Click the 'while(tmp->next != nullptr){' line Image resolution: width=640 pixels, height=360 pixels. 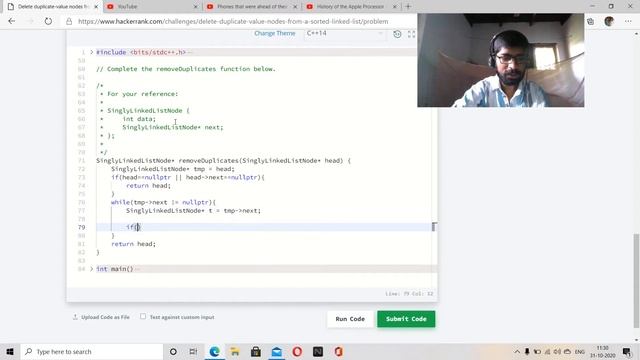click(163, 202)
